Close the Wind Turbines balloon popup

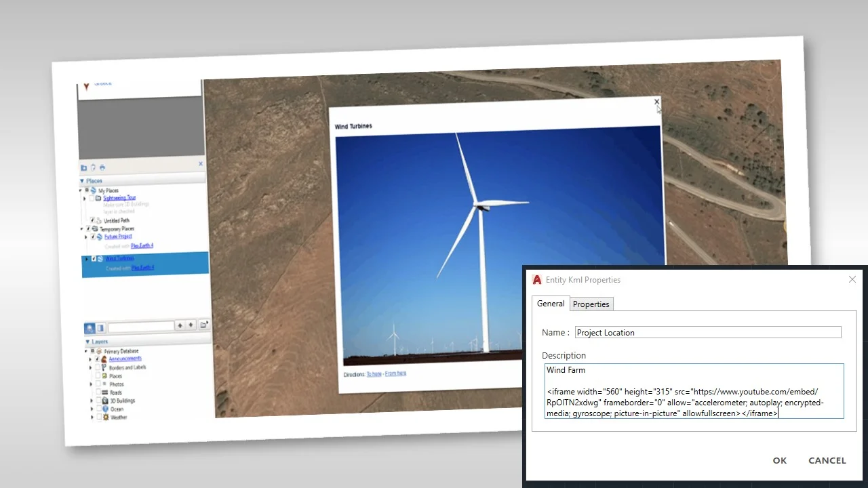click(x=656, y=102)
